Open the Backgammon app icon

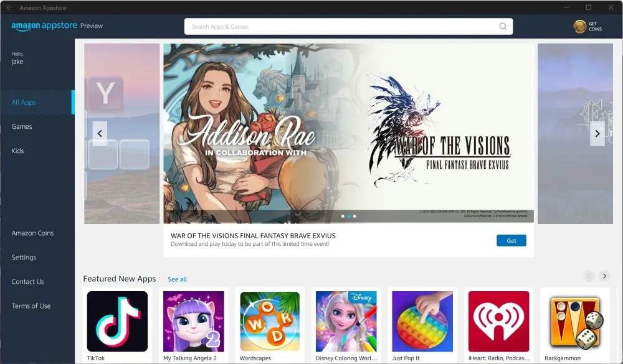tap(575, 321)
